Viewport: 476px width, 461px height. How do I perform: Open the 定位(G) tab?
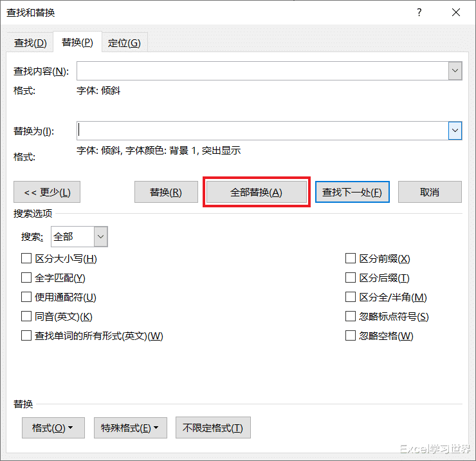click(124, 42)
